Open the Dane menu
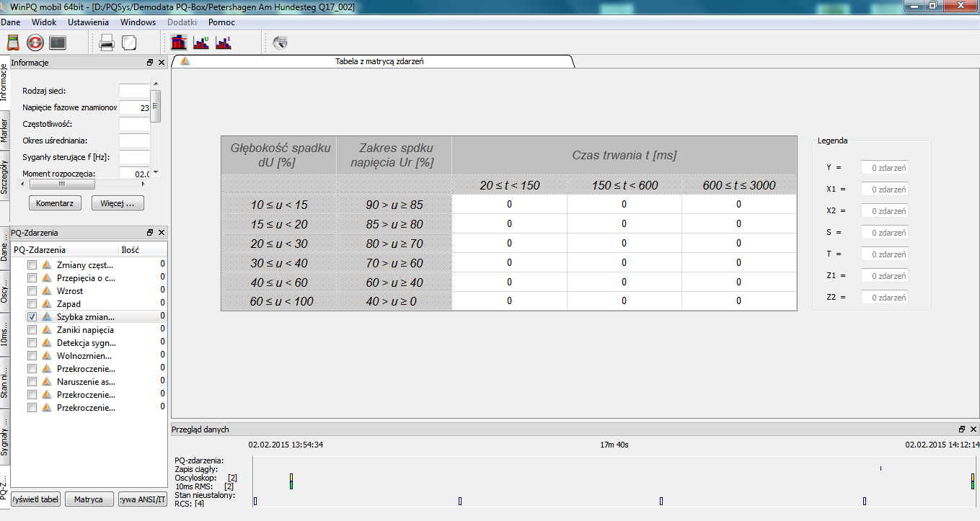Image resolution: width=980 pixels, height=521 pixels. pyautogui.click(x=11, y=22)
